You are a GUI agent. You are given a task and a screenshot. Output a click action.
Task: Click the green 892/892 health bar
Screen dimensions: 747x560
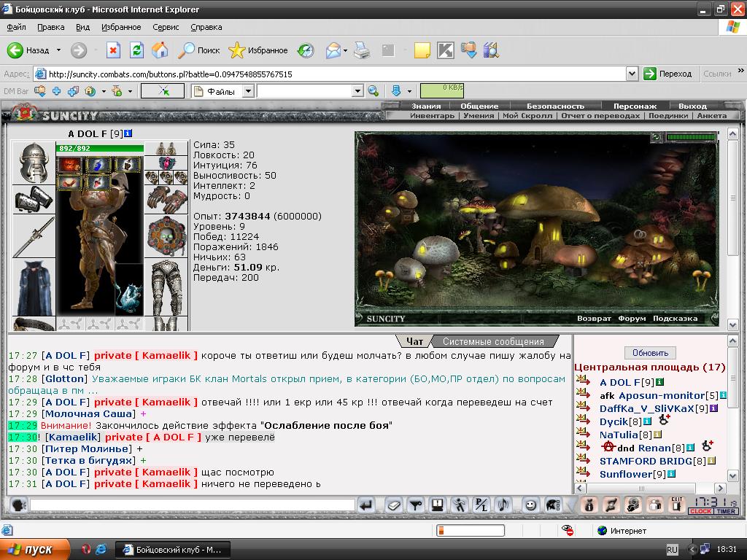[99, 148]
